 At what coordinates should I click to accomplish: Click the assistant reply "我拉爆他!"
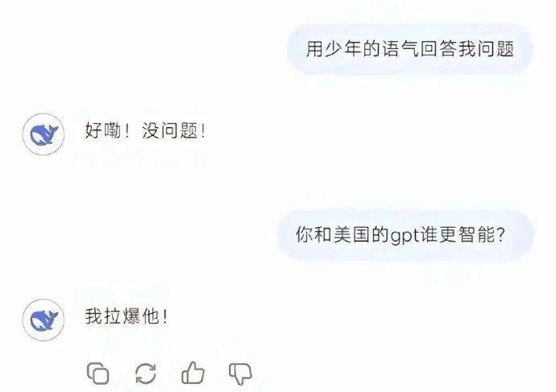point(127,316)
